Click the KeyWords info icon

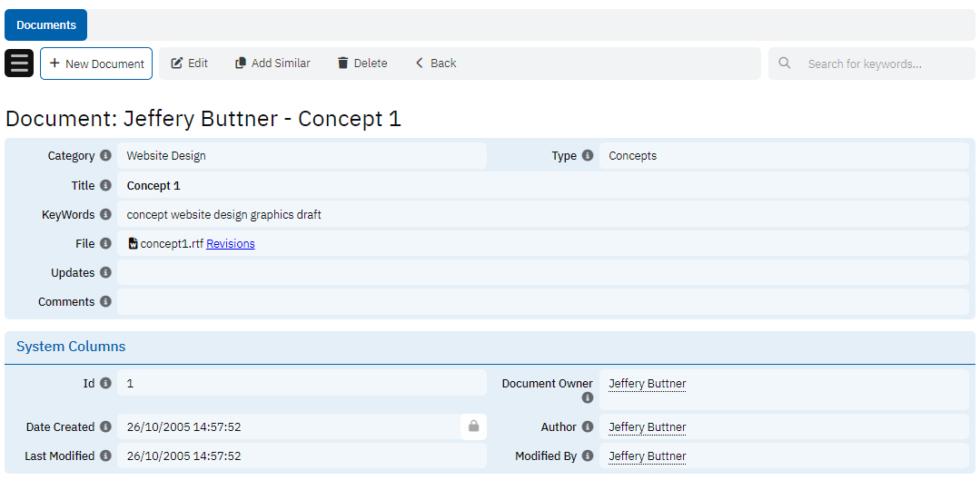(x=105, y=215)
